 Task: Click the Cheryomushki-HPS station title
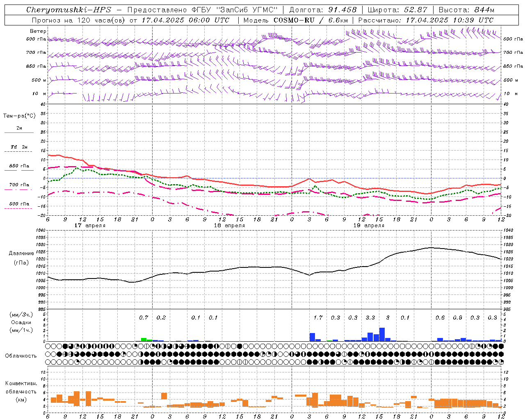tap(69, 10)
